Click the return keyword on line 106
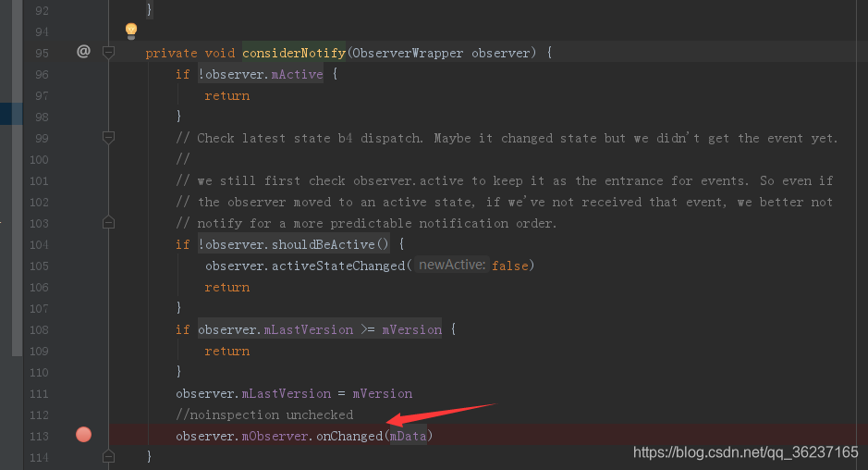 pyautogui.click(x=227, y=288)
